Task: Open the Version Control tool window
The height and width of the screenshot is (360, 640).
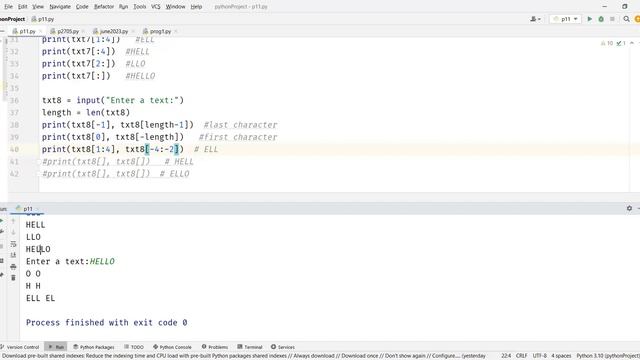Action: [20, 347]
